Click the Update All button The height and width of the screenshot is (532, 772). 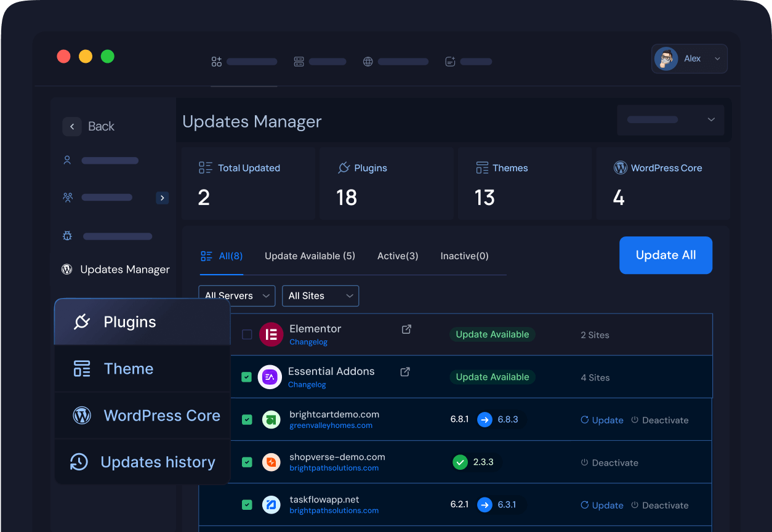click(x=665, y=255)
